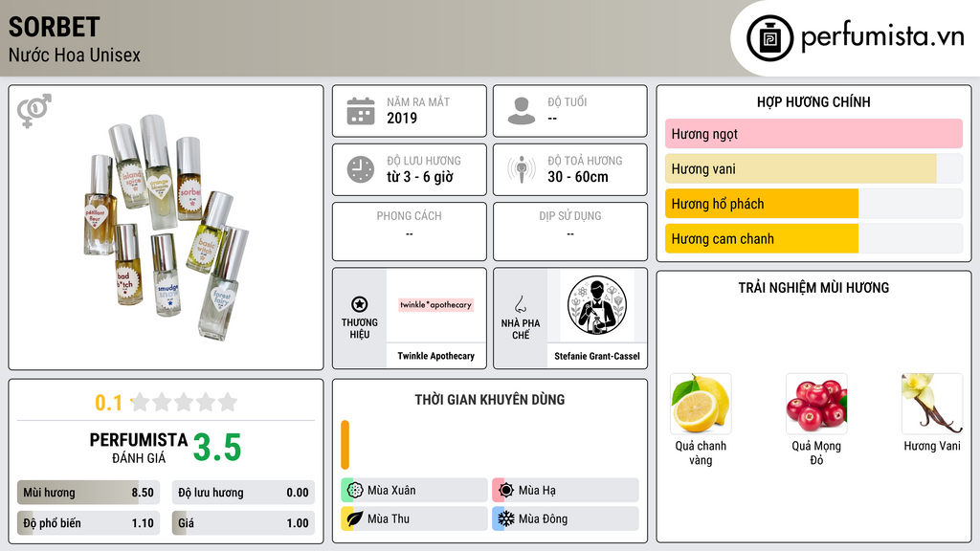Click the sun icon for Mùa Hạ
The width and height of the screenshot is (980, 551).
click(506, 491)
